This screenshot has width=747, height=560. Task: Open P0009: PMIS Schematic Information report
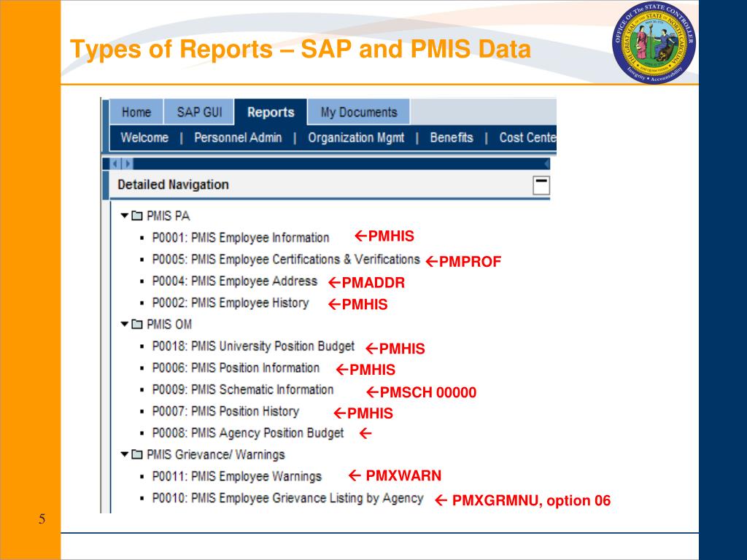click(242, 389)
